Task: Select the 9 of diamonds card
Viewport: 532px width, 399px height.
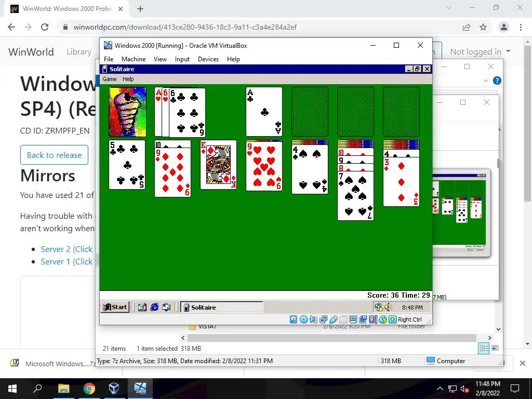Action: (172, 172)
